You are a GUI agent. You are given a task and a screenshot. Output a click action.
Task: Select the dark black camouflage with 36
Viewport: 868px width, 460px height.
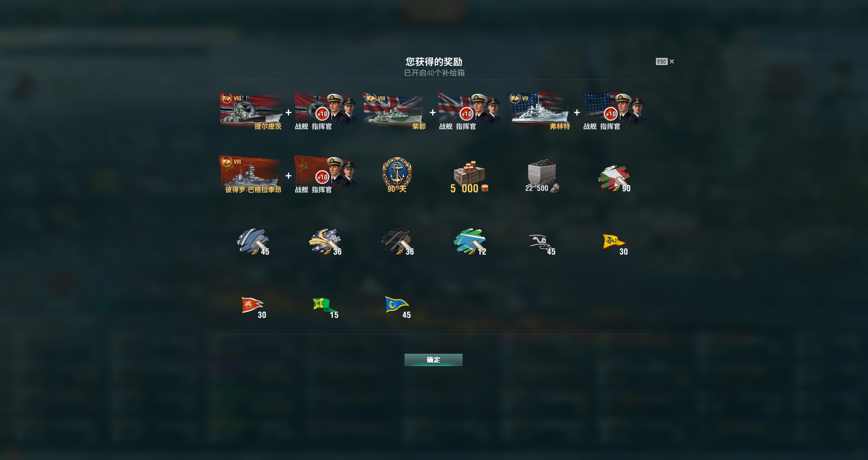398,242
